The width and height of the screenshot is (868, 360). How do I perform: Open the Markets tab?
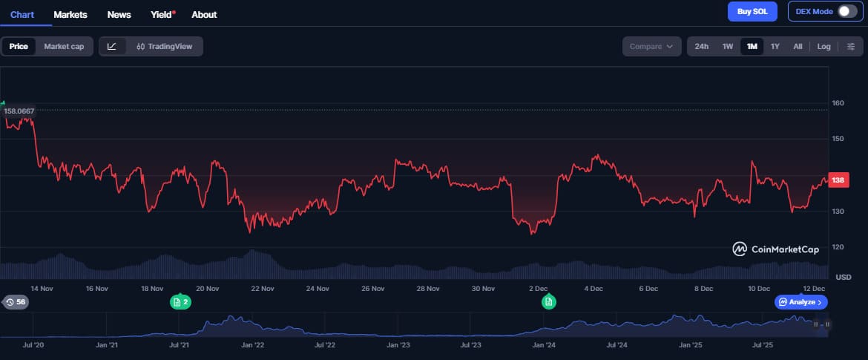tap(70, 14)
